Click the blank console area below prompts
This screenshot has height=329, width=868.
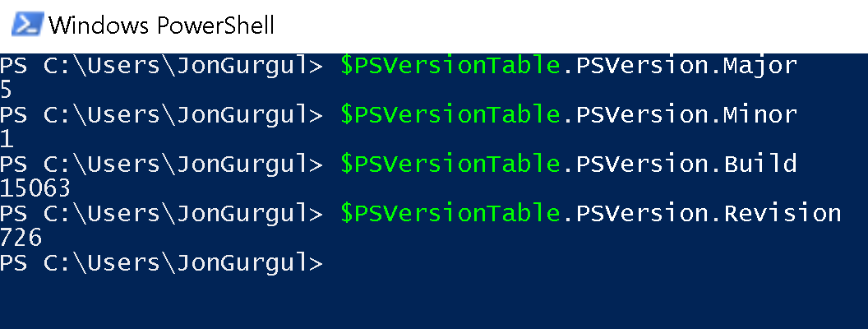coord(434,302)
